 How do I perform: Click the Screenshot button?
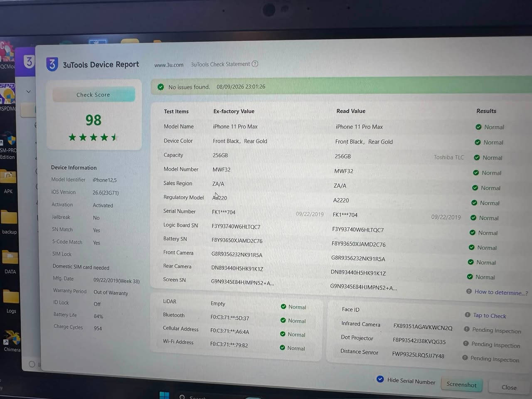[461, 384]
